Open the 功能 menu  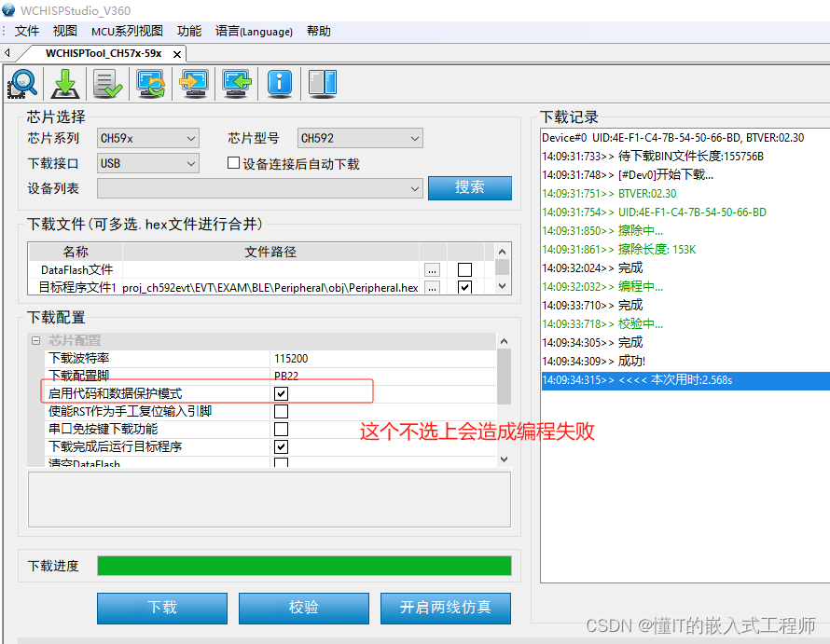(x=189, y=31)
